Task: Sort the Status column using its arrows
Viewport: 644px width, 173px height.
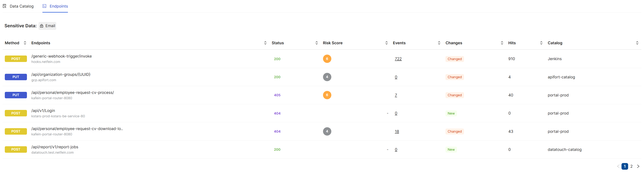Action: 317,43
